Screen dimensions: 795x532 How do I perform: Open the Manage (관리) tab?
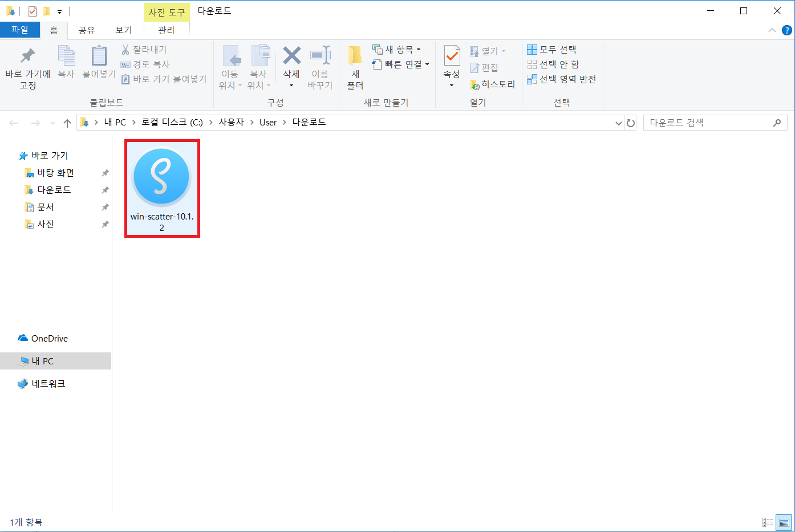coord(167,30)
